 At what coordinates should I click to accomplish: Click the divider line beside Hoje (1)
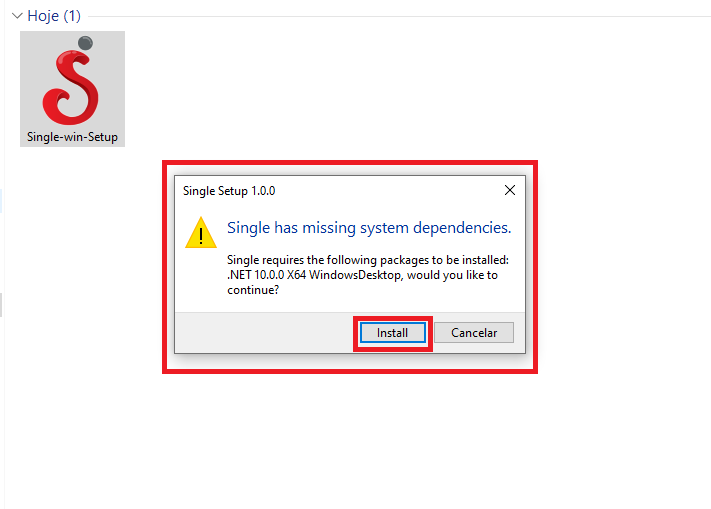(400, 17)
